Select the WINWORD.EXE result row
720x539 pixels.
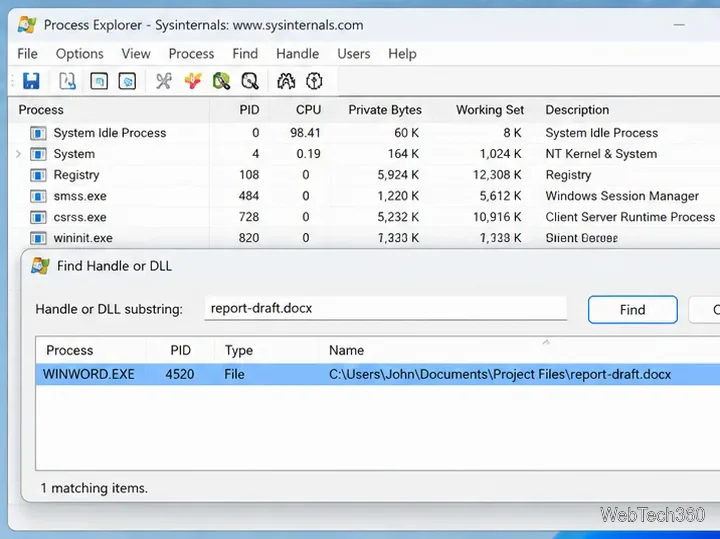tap(377, 374)
